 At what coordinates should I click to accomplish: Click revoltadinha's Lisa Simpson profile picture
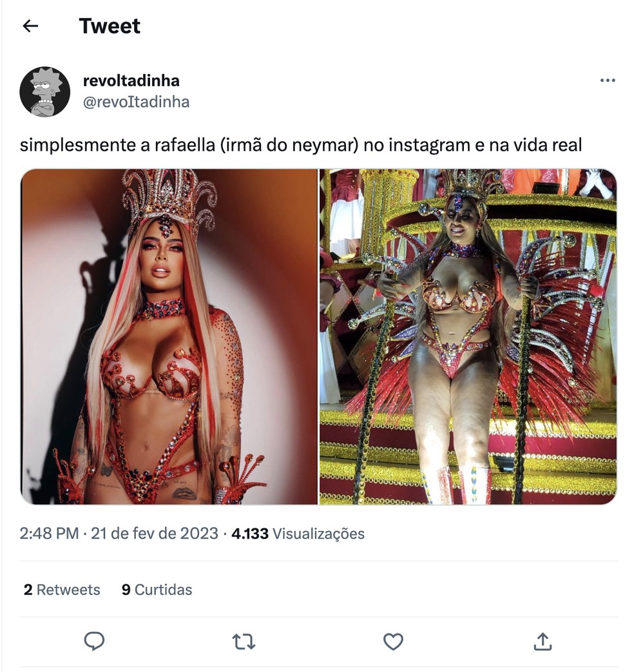(x=44, y=91)
